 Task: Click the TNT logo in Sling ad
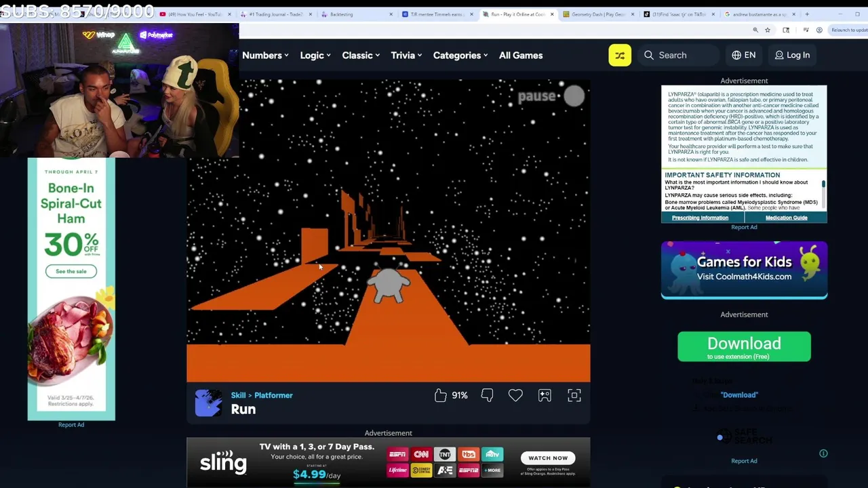[445, 454]
